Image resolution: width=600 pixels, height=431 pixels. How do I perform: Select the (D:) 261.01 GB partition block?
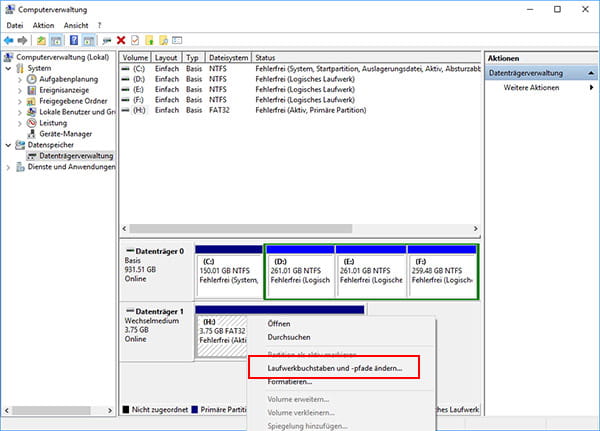coord(299,270)
